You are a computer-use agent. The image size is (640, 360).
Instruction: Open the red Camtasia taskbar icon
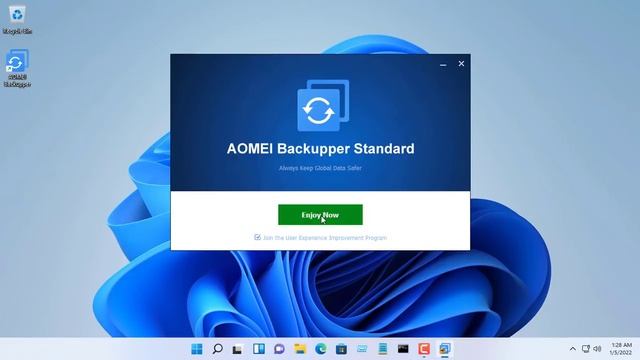[424, 349]
